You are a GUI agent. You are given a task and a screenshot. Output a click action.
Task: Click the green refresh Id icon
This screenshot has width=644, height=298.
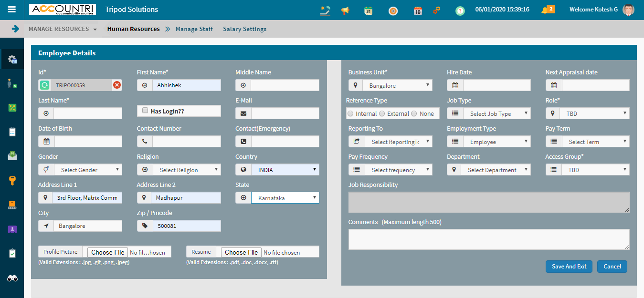[x=44, y=85]
